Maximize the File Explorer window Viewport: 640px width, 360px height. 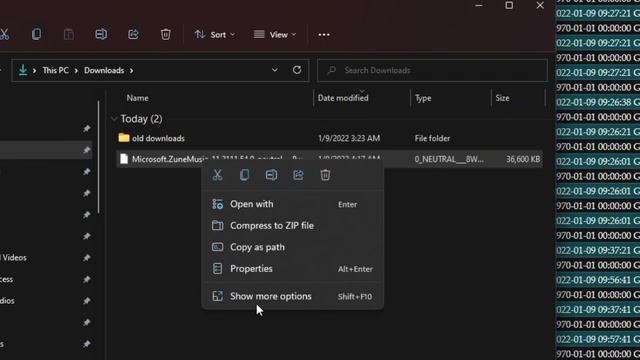pos(509,5)
